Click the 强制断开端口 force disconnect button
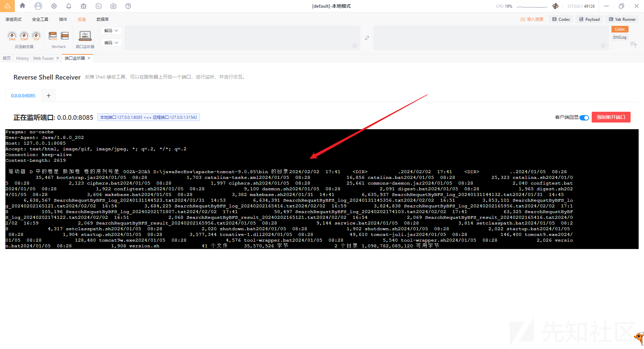The height and width of the screenshot is (349, 644). [611, 117]
